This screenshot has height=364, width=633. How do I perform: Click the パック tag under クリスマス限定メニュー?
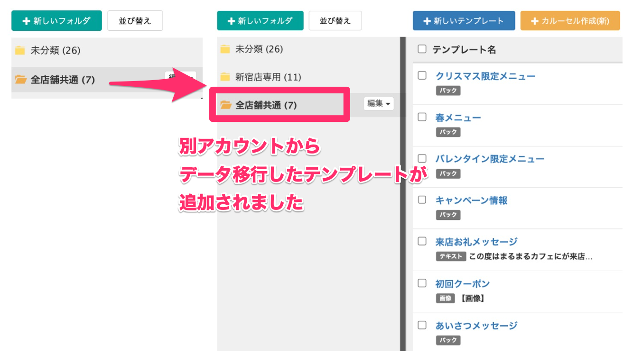tap(448, 91)
